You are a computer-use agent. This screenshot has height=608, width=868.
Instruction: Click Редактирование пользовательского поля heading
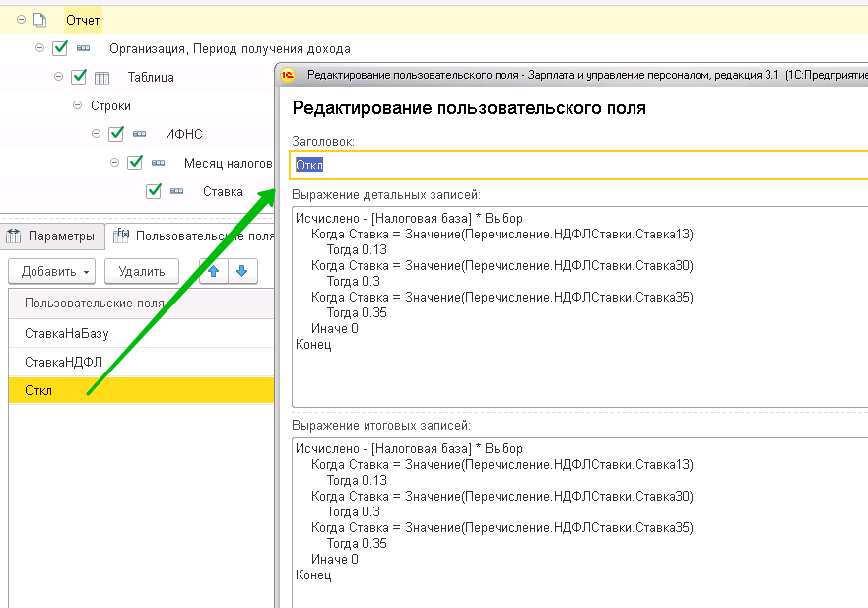[469, 108]
